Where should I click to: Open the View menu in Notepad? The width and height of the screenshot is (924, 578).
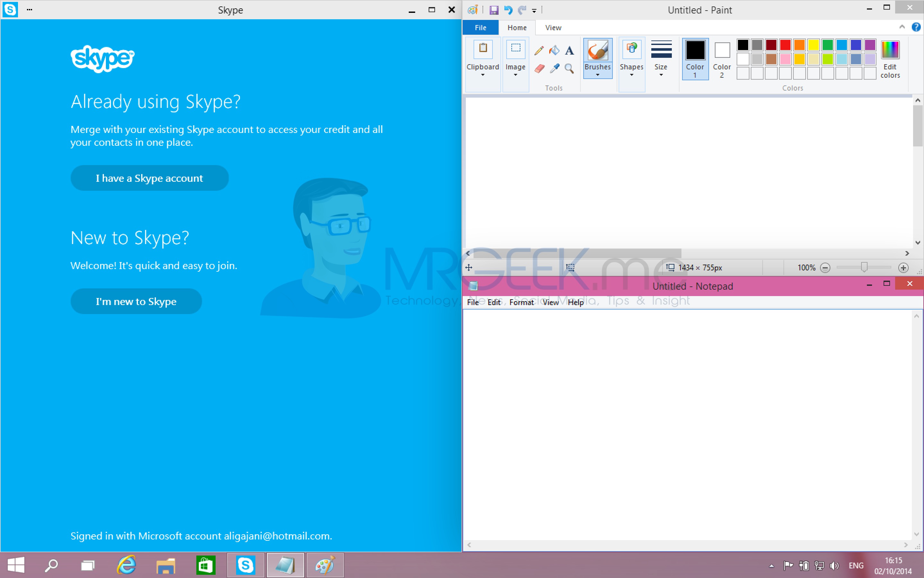551,302
